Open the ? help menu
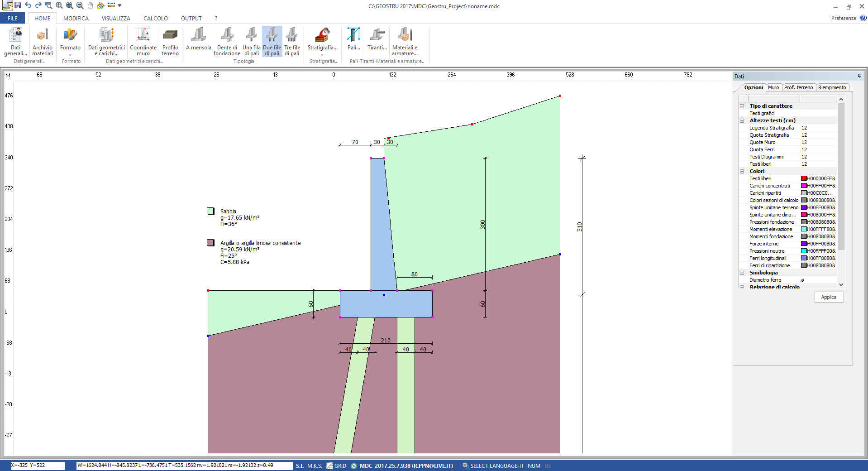The width and height of the screenshot is (868, 471). (216, 19)
